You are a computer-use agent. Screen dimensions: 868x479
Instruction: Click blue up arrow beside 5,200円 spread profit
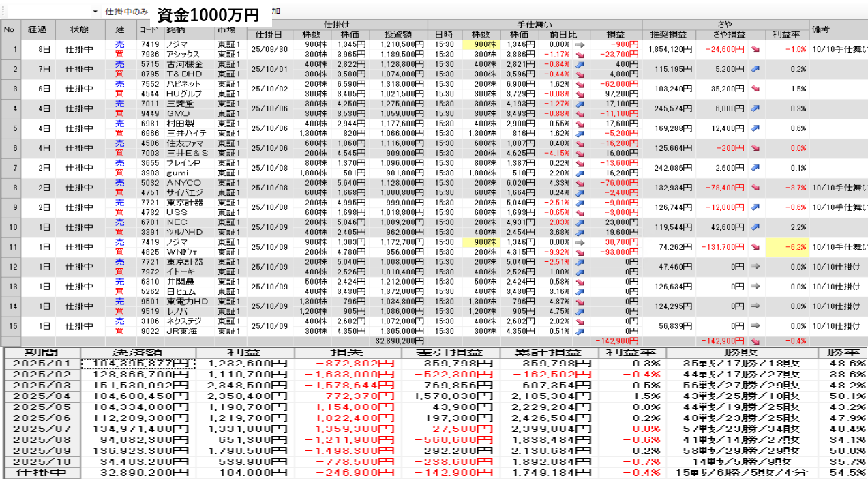[x=756, y=69]
